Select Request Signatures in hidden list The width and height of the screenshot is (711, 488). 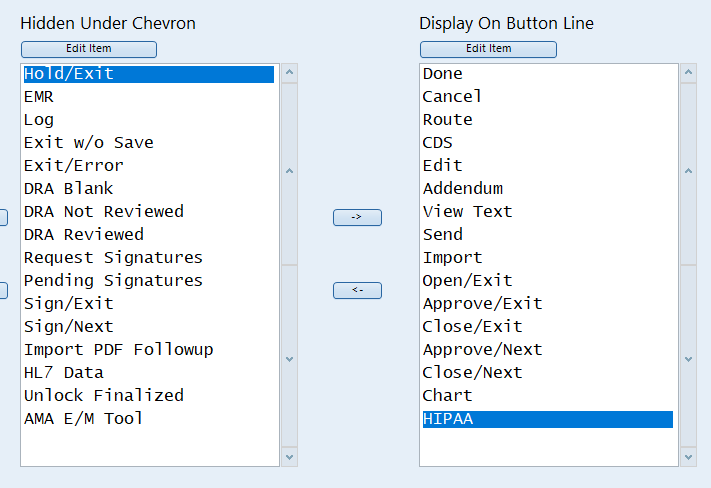(x=113, y=258)
